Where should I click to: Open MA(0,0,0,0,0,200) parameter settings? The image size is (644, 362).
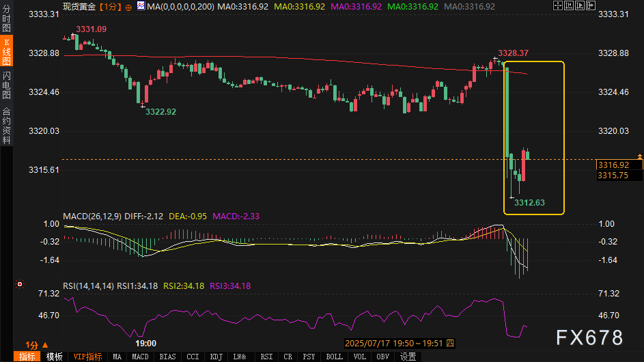[x=181, y=6]
